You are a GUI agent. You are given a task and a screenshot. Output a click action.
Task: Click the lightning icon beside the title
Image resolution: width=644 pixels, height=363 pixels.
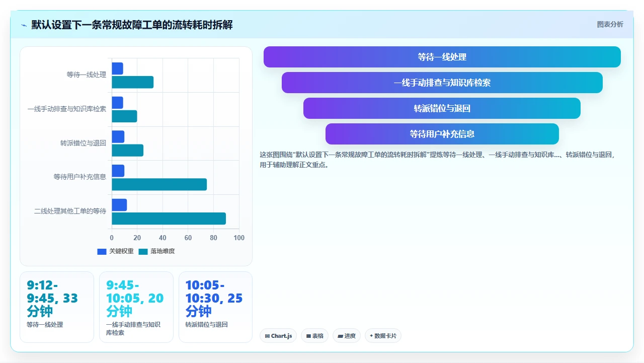[x=24, y=25]
